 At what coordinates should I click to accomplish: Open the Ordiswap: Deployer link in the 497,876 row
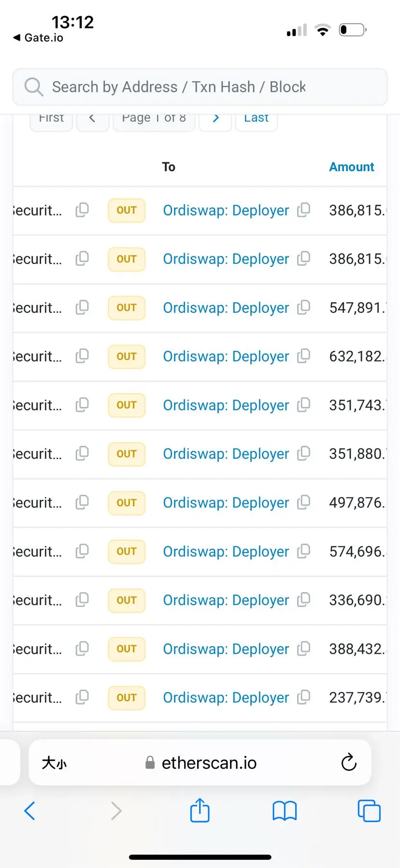pyautogui.click(x=226, y=503)
